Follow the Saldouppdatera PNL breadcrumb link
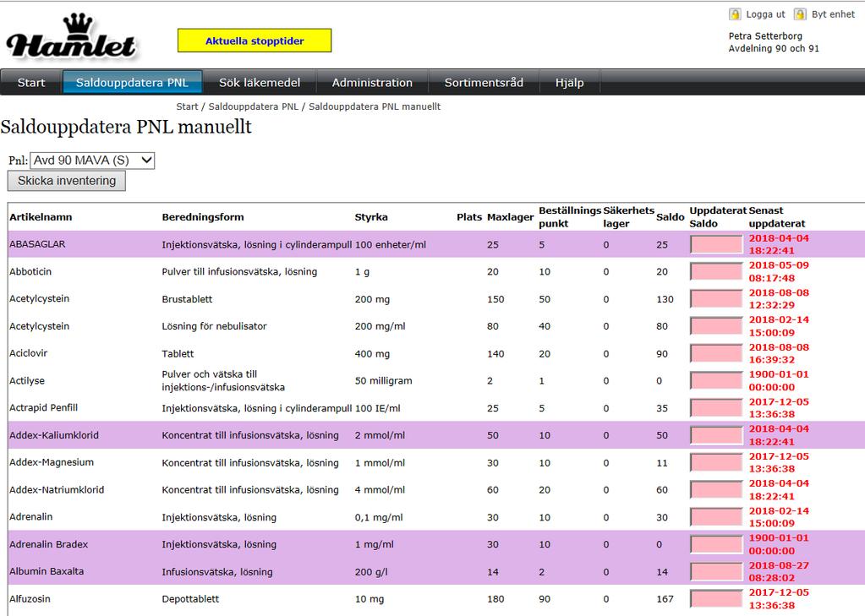The image size is (865, 616). [253, 106]
